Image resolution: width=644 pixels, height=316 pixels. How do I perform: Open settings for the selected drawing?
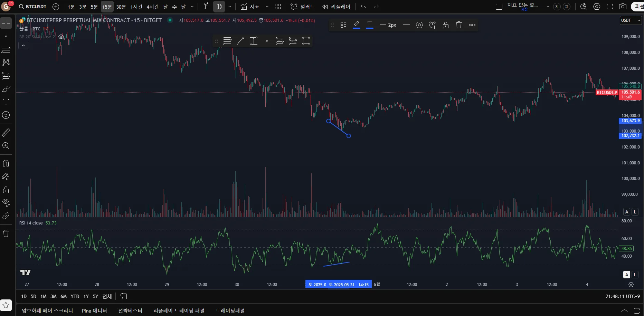pos(419,25)
